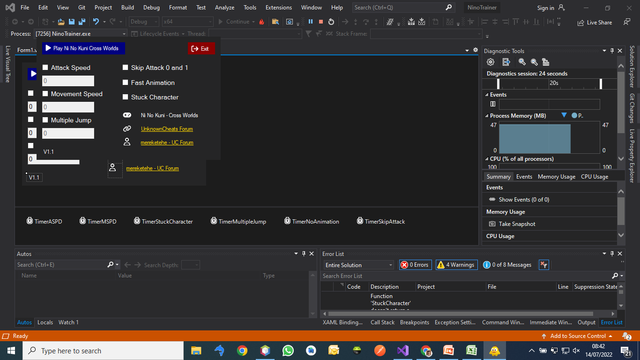Click the Undo arrow in toolbar
The height and width of the screenshot is (360, 640).
(96, 22)
